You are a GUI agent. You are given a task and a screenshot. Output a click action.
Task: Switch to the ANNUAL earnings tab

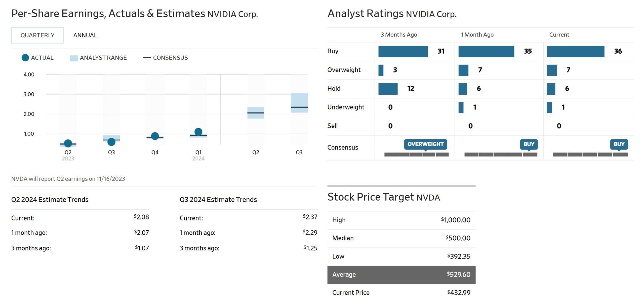click(x=85, y=35)
